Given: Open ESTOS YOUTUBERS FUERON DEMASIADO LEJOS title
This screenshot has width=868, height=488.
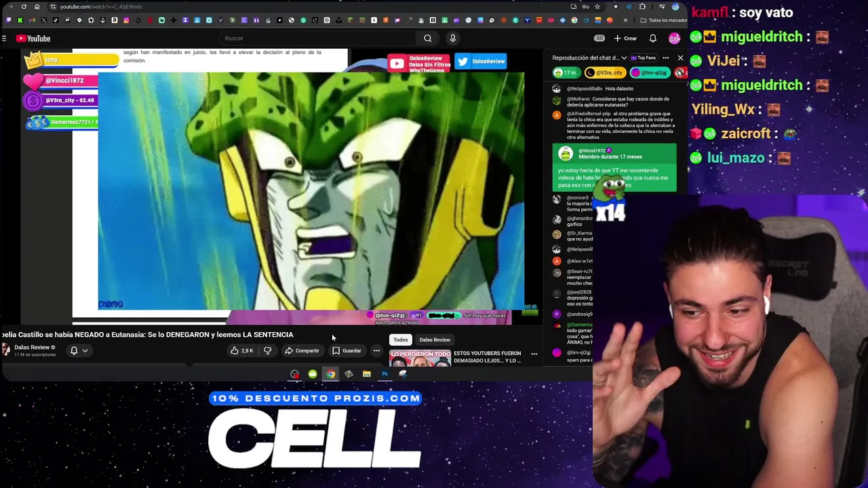Looking at the screenshot, I should click(x=487, y=357).
